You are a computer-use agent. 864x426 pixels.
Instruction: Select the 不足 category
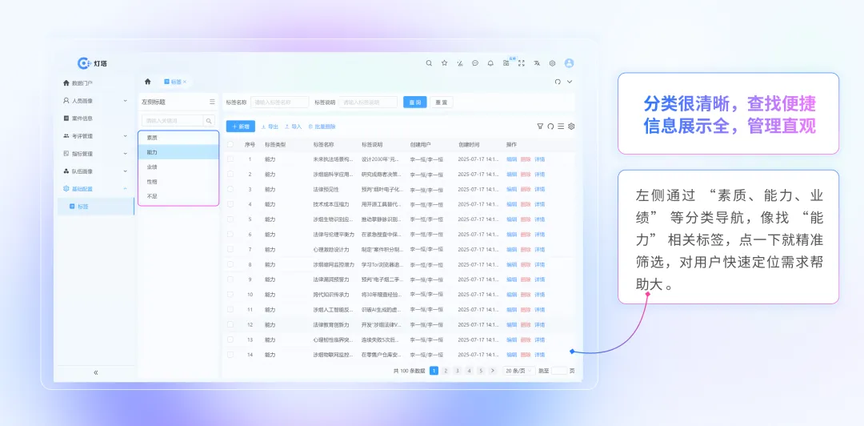pyautogui.click(x=179, y=196)
